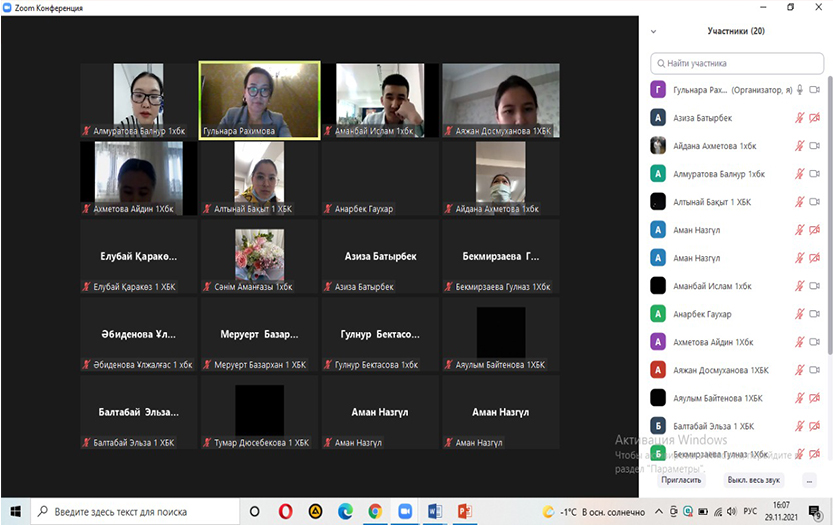
Task: Click the camera icon beside Азиза Батырбек
Action: 814,117
